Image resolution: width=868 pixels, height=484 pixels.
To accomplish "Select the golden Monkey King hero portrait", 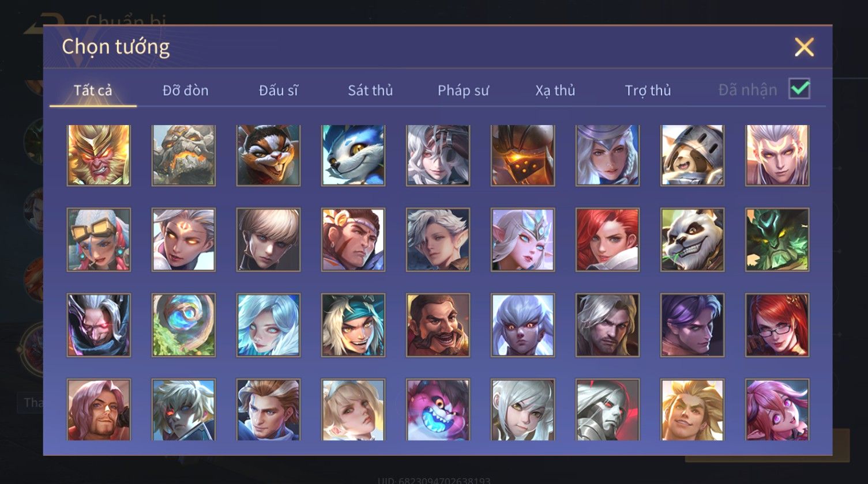I will coord(99,155).
